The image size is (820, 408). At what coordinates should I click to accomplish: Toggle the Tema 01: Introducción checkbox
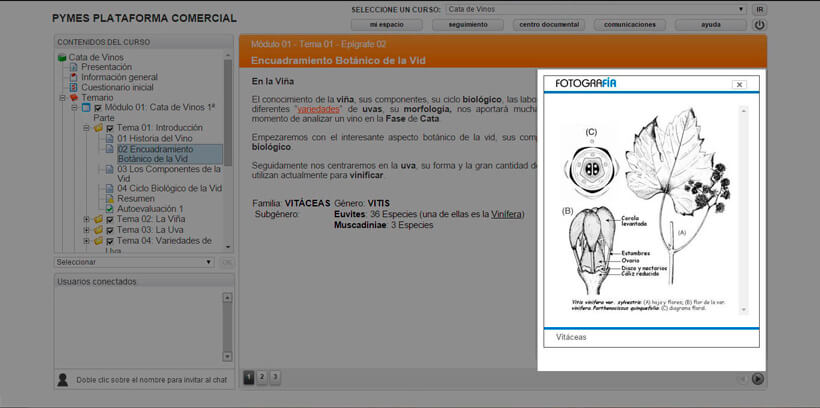109,128
